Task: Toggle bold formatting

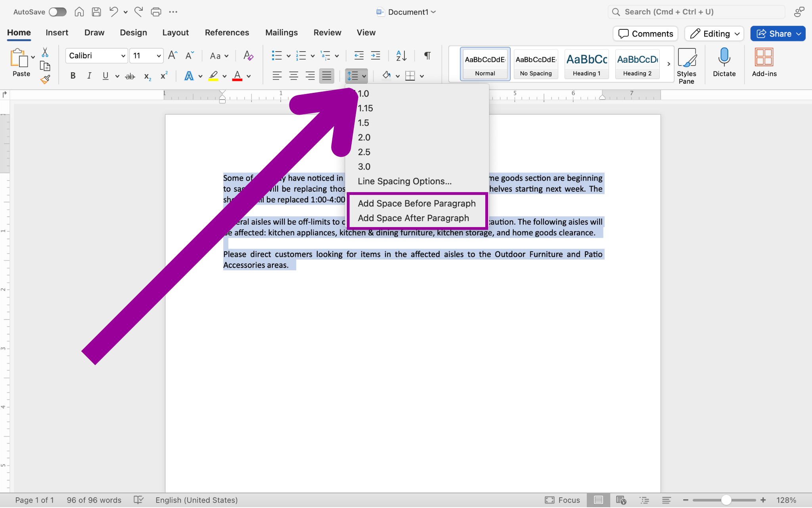Action: coord(73,76)
